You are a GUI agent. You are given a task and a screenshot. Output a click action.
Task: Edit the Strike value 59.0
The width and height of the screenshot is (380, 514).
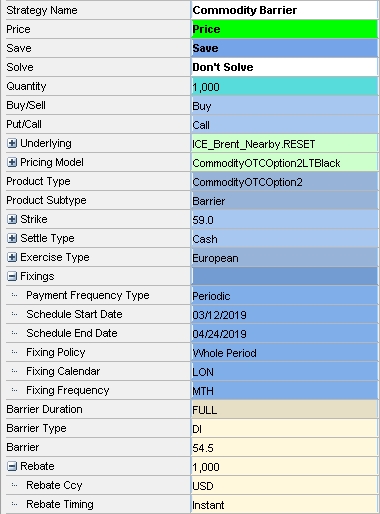coord(285,220)
